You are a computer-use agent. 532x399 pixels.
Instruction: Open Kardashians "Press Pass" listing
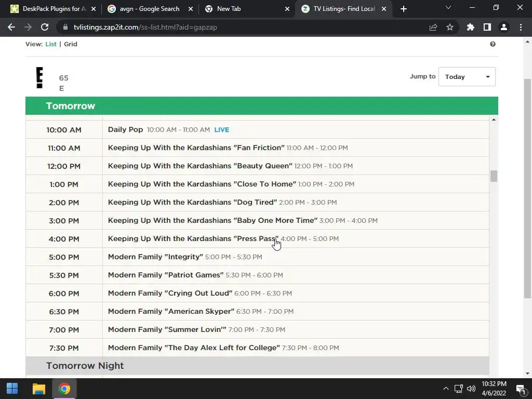(193, 238)
